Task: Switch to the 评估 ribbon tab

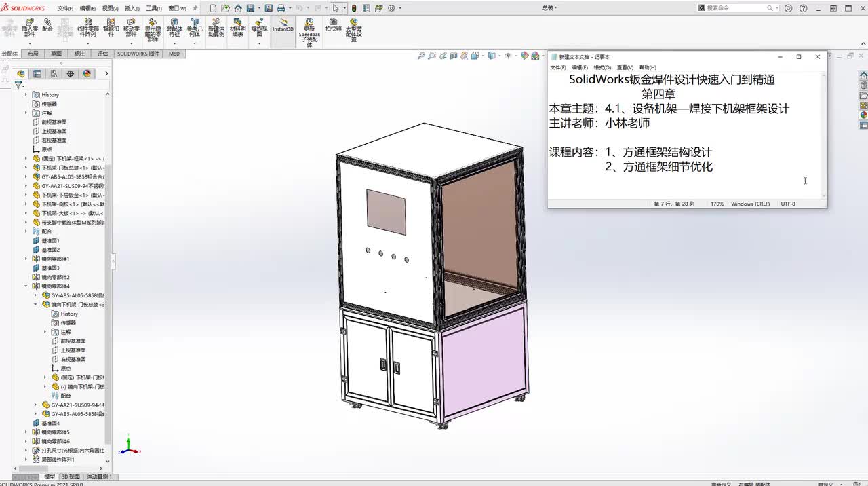Action: [x=102, y=53]
